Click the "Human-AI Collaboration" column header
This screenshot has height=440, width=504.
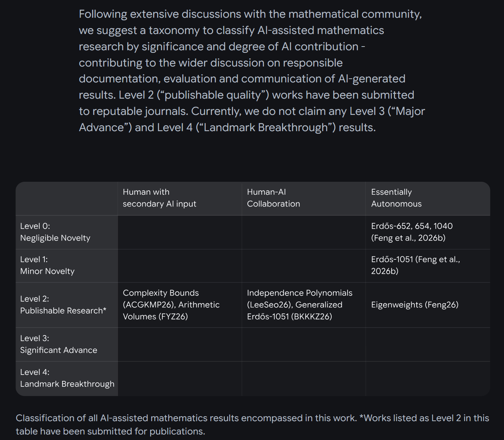273,198
